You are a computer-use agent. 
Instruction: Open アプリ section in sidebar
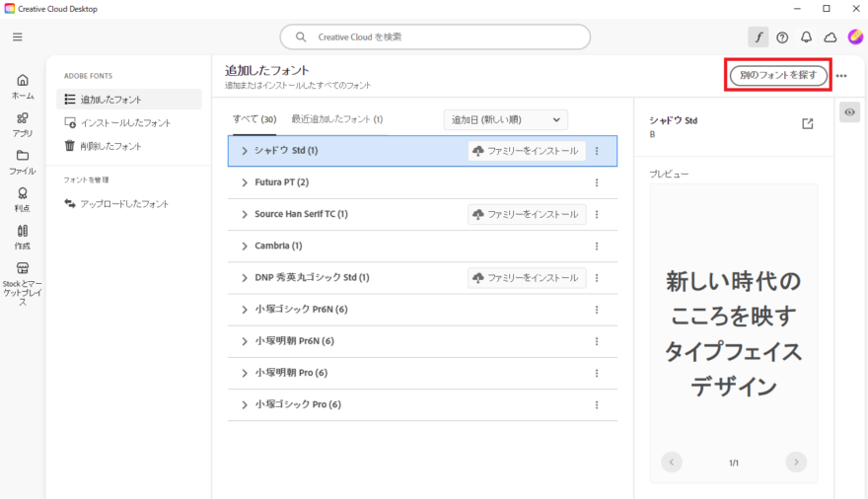(x=23, y=125)
